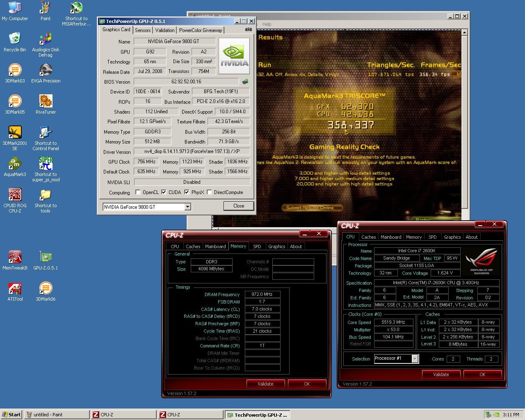Screen dimensions: 525x420
Task: Switch to SPD tab in memory CPU-Z window
Action: [x=257, y=247]
